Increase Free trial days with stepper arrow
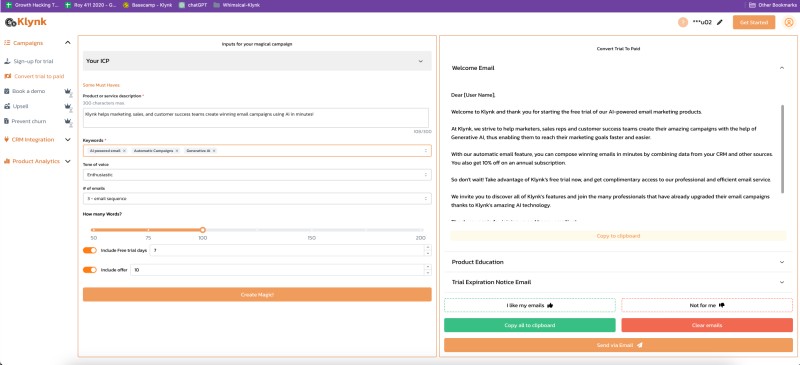The image size is (800, 365). 428,248
